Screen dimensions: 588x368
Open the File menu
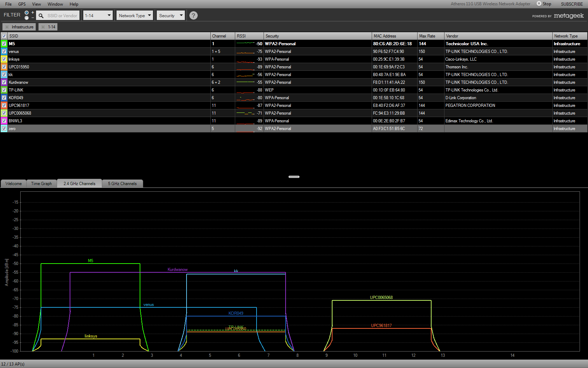pyautogui.click(x=8, y=4)
